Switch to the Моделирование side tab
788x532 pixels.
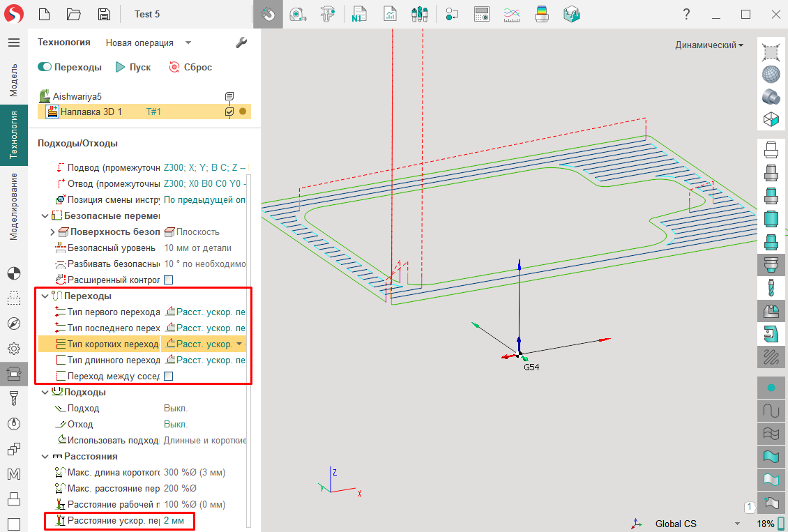pyautogui.click(x=14, y=206)
